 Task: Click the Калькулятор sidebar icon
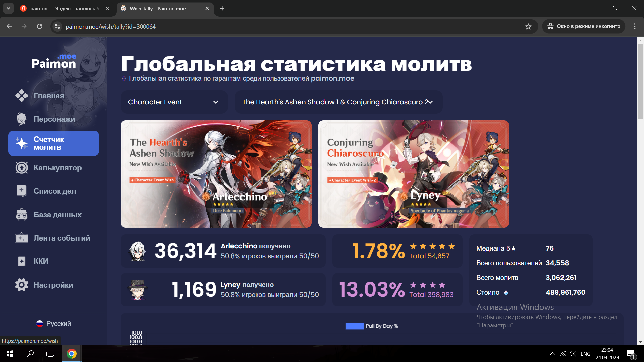click(x=22, y=168)
